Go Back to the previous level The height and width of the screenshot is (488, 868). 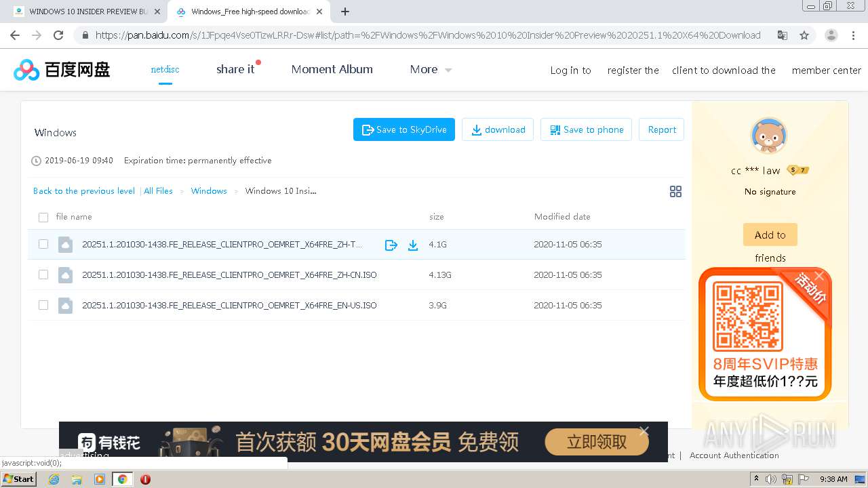[84, 191]
